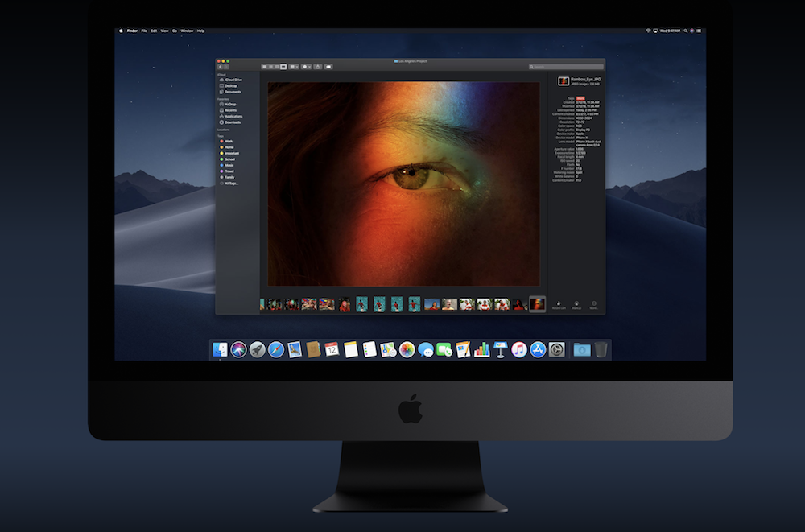
Task: Open the group-by arrangement dropdown
Action: pyautogui.click(x=294, y=67)
